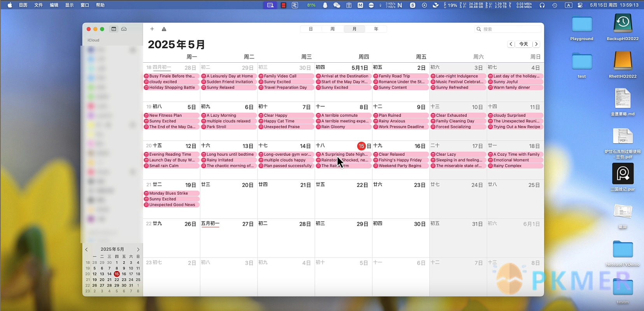Click the mini calendar previous month arrow
This screenshot has width=644, height=311.
[x=87, y=250]
